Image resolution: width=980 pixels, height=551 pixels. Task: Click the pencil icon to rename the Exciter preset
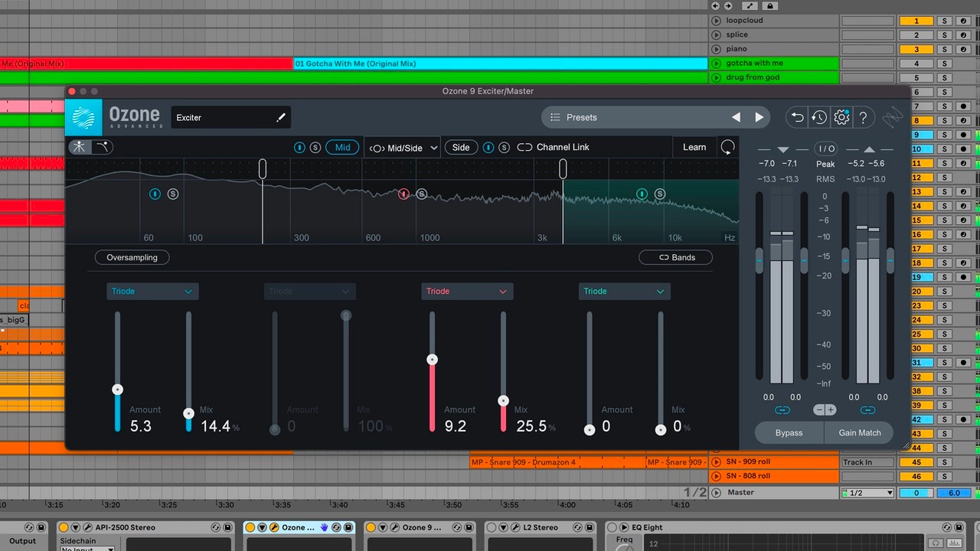281,117
